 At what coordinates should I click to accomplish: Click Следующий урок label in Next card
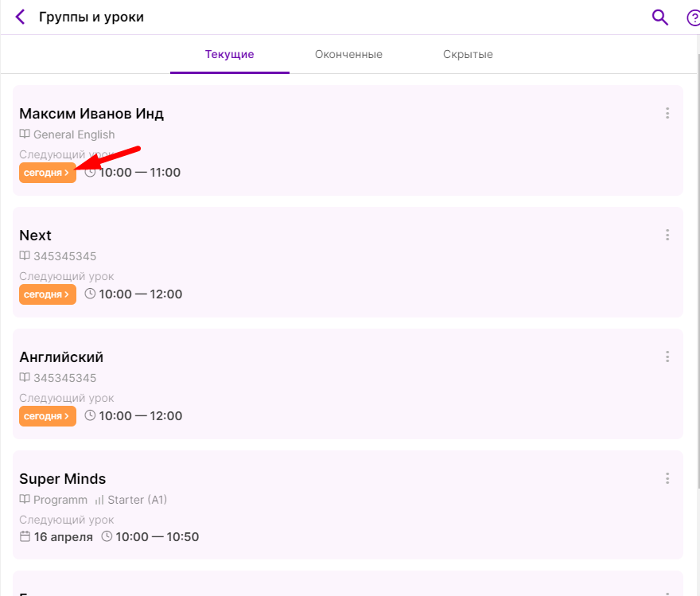67,276
